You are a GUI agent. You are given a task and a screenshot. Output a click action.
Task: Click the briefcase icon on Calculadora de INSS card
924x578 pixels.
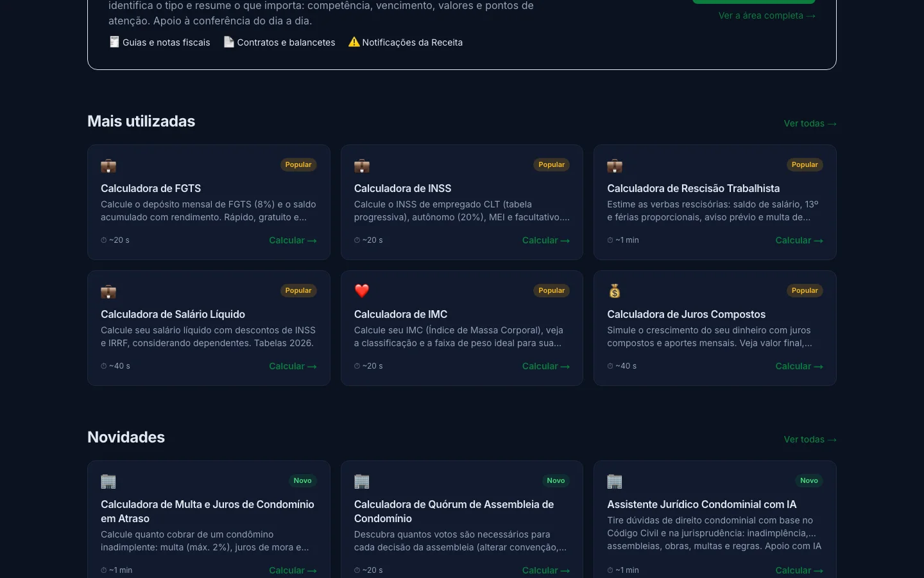(x=362, y=166)
